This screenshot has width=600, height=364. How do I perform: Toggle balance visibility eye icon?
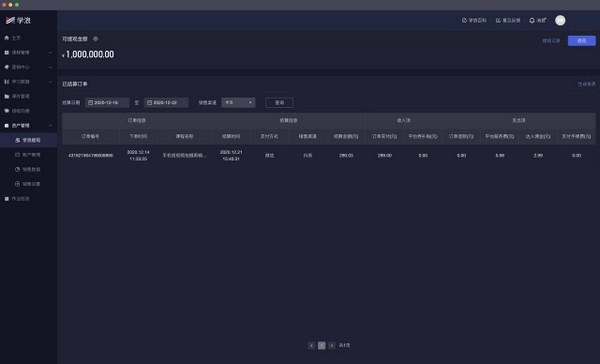point(96,39)
